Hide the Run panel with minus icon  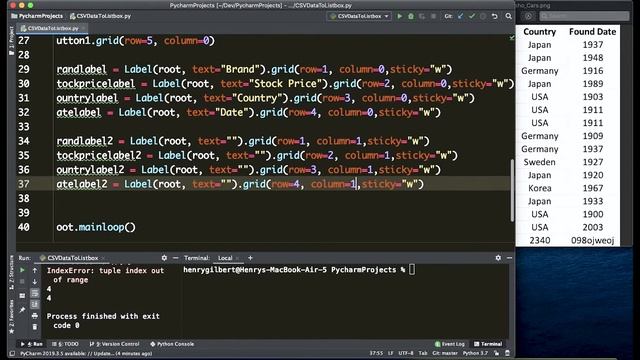176,258
